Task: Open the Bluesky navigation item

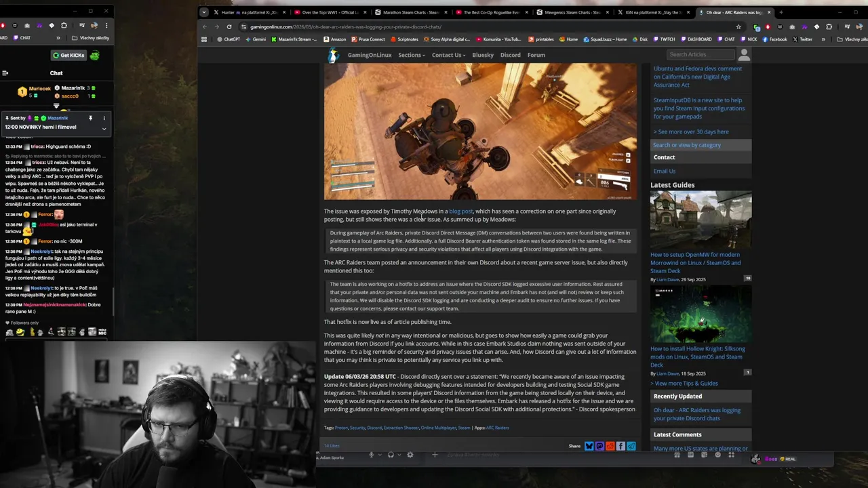Action: click(x=483, y=55)
